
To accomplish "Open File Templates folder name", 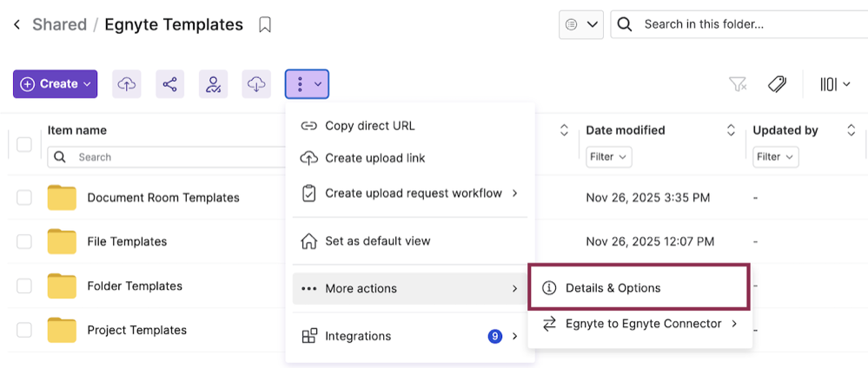I will pyautogui.click(x=128, y=242).
